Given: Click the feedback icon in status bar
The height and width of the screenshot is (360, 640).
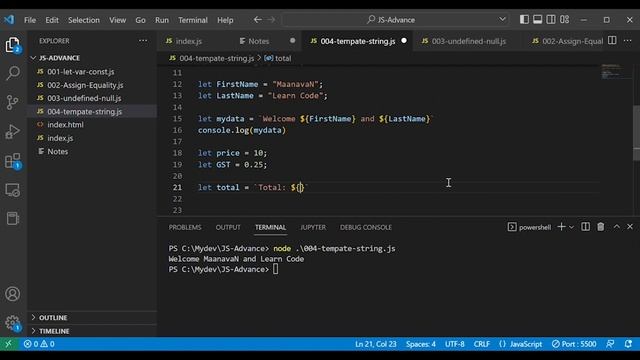Looking at the screenshot, I should pos(610,344).
